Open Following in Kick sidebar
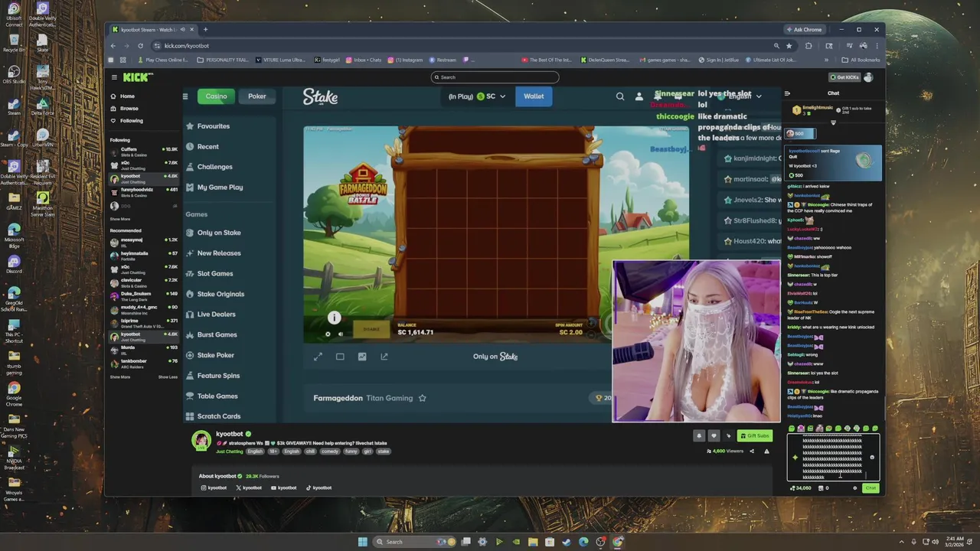This screenshot has height=551, width=980. (x=126, y=121)
